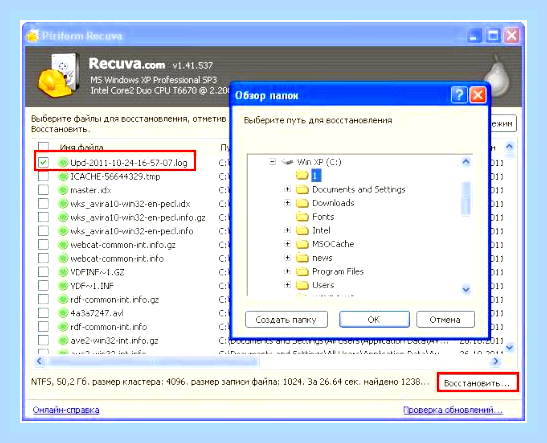
Task: Check the wks_avira10-win32-en-pecl.idx checkbox
Action: (x=43, y=204)
